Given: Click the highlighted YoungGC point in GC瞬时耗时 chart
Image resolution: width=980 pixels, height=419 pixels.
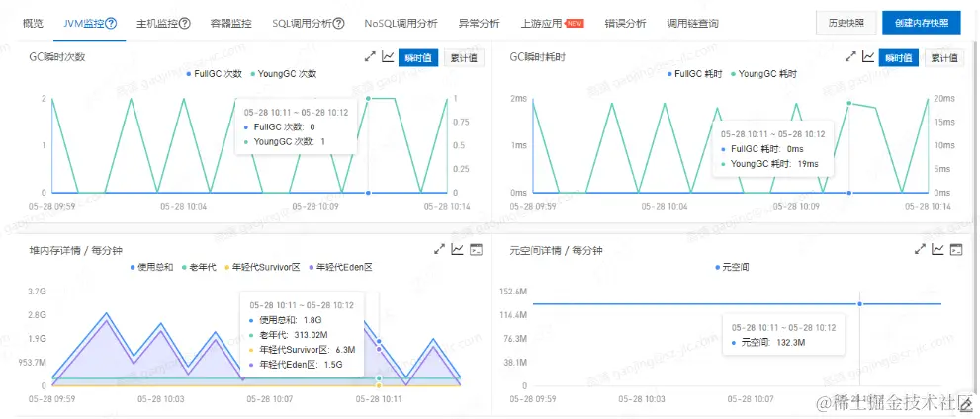Looking at the screenshot, I should (849, 103).
